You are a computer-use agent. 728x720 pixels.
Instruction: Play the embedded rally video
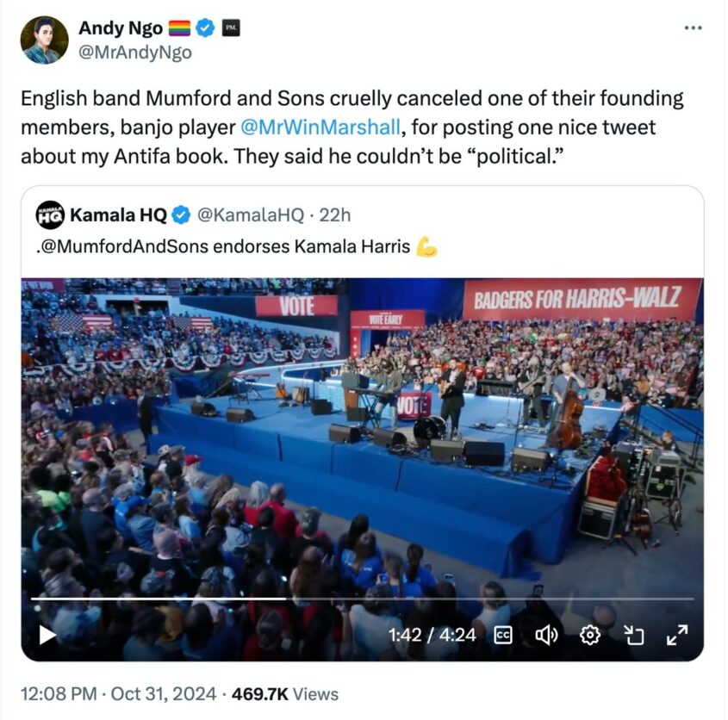[x=47, y=635]
